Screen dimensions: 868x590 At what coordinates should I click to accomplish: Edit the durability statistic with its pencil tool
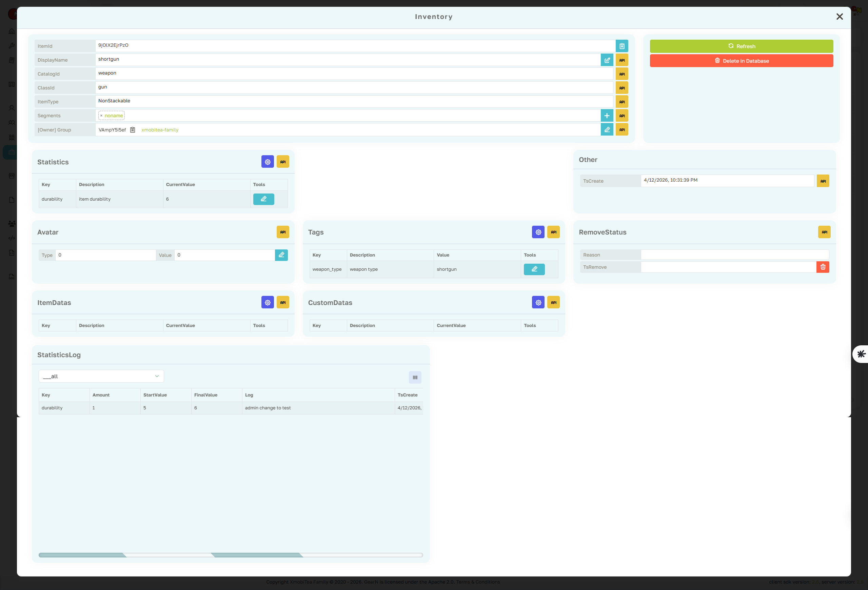pos(263,199)
